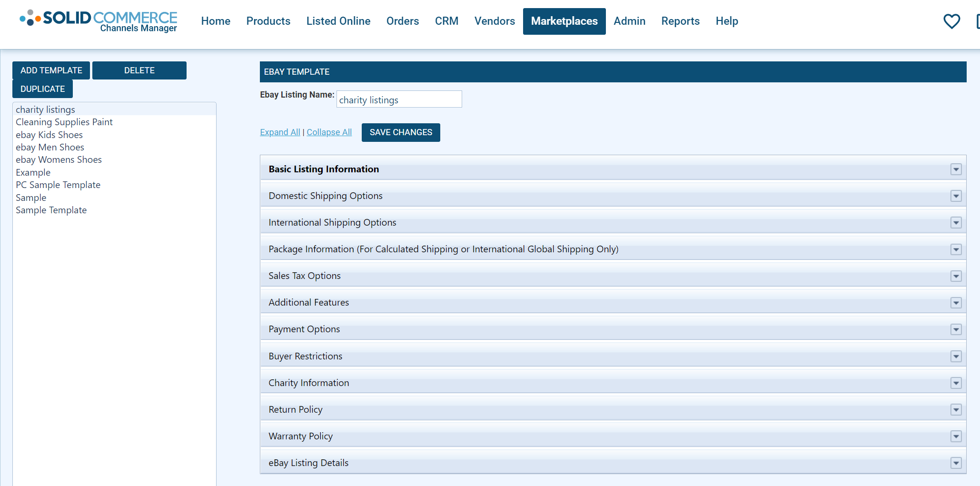This screenshot has width=980, height=486.
Task: Click the Solid Commerce logo
Action: click(99, 21)
